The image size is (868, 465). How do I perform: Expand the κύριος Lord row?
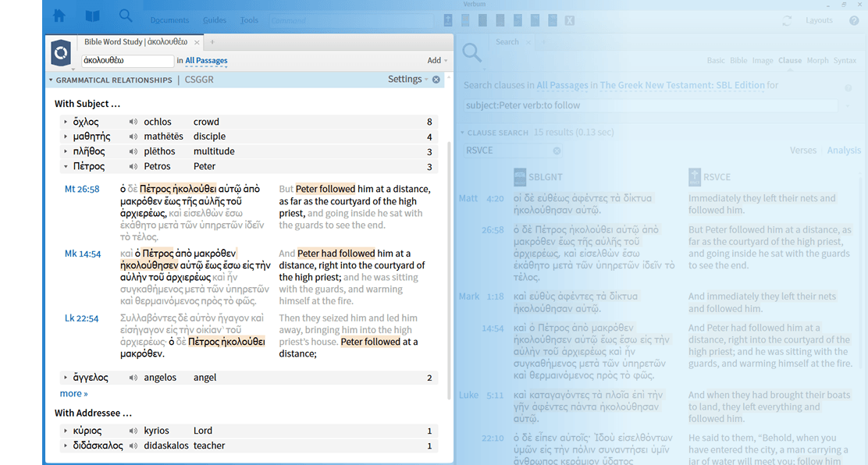pyautogui.click(x=66, y=431)
